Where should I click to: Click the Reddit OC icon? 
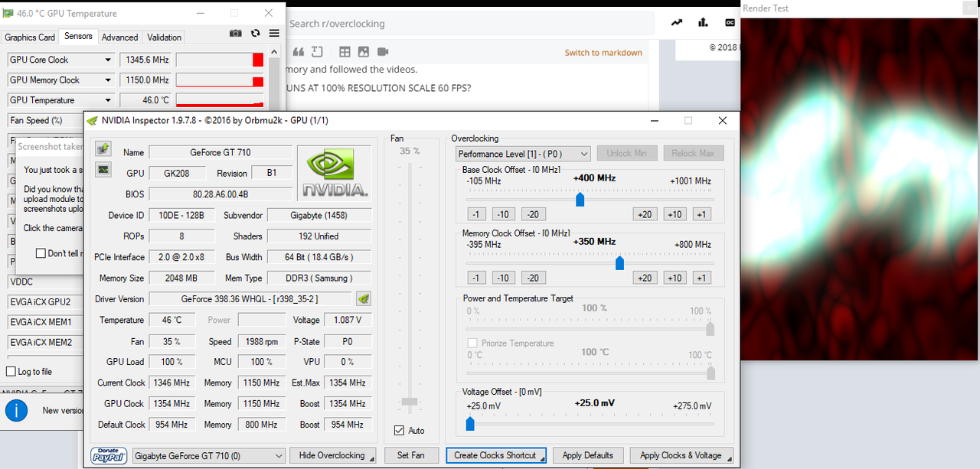730,22
